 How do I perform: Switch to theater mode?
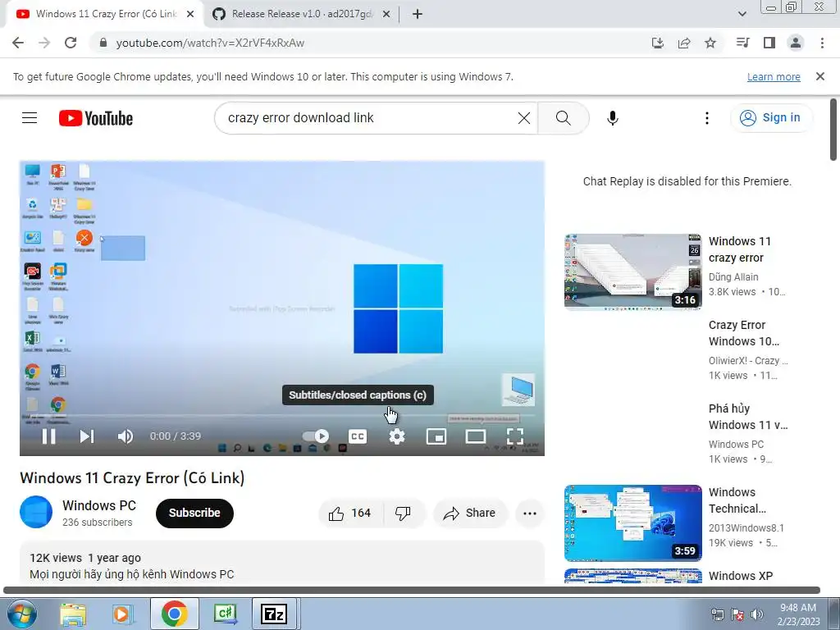[476, 436]
